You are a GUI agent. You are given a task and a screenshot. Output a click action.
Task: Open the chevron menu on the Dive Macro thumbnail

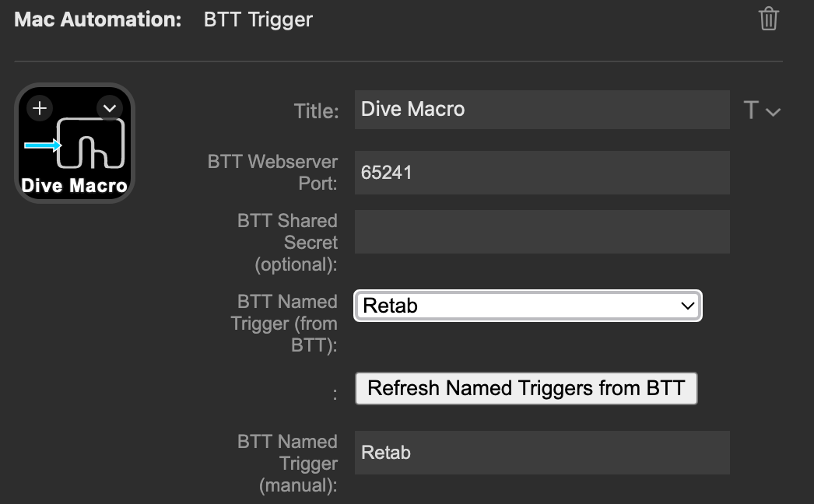(x=109, y=107)
